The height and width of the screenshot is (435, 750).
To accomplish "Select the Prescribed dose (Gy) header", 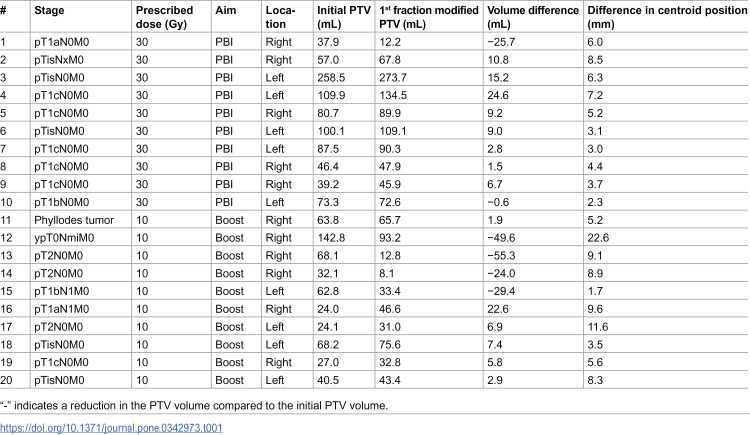I will tap(165, 17).
